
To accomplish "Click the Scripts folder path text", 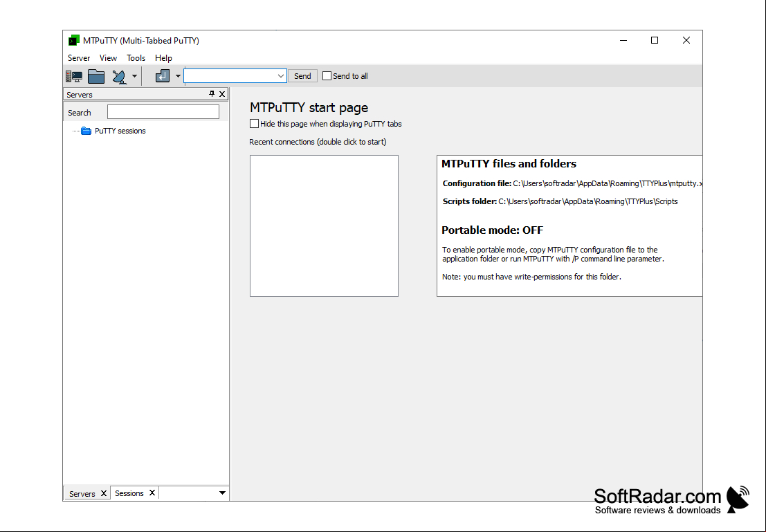I will click(588, 201).
